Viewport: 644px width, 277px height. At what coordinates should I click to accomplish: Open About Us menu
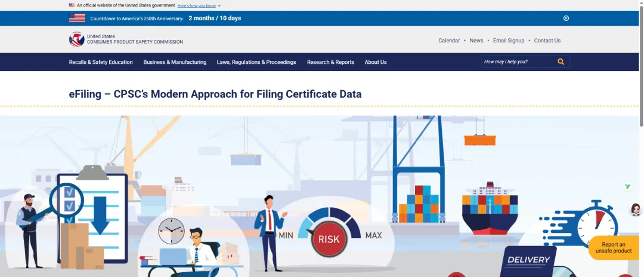click(376, 62)
